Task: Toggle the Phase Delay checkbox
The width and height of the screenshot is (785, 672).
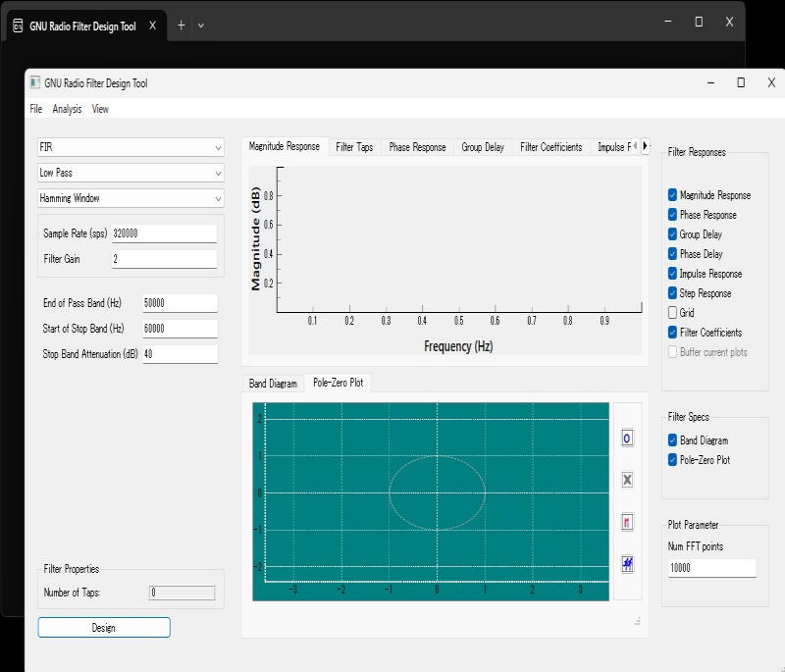Action: click(x=672, y=254)
